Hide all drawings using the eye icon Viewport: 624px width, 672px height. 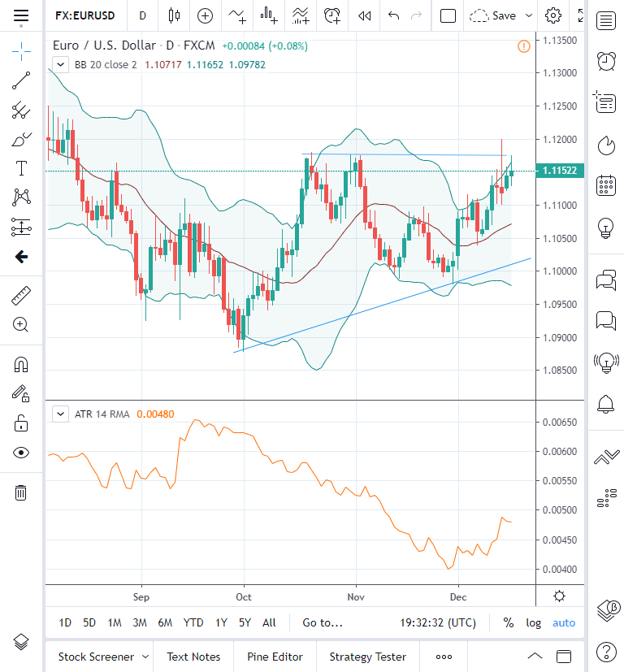coord(19,453)
